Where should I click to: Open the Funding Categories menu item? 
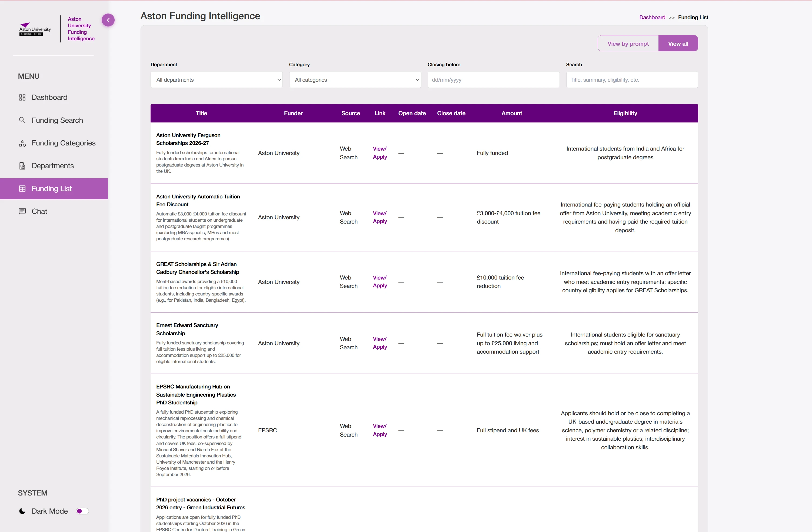(x=64, y=143)
